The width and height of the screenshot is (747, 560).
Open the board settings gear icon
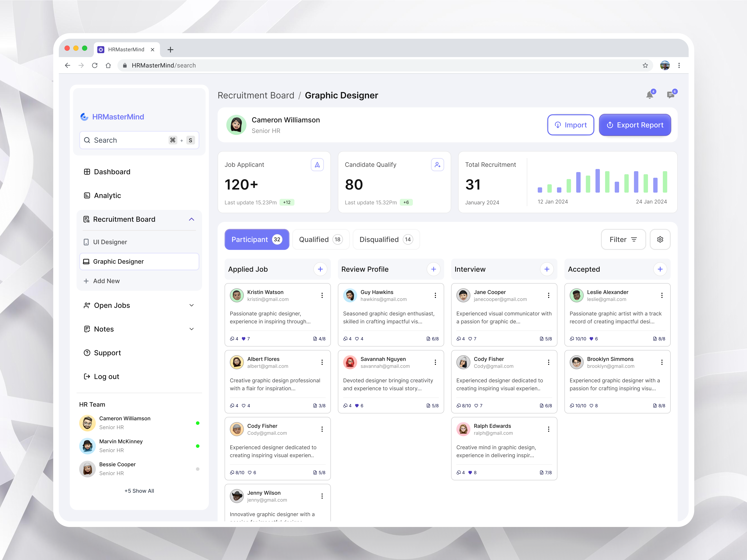coord(660,239)
